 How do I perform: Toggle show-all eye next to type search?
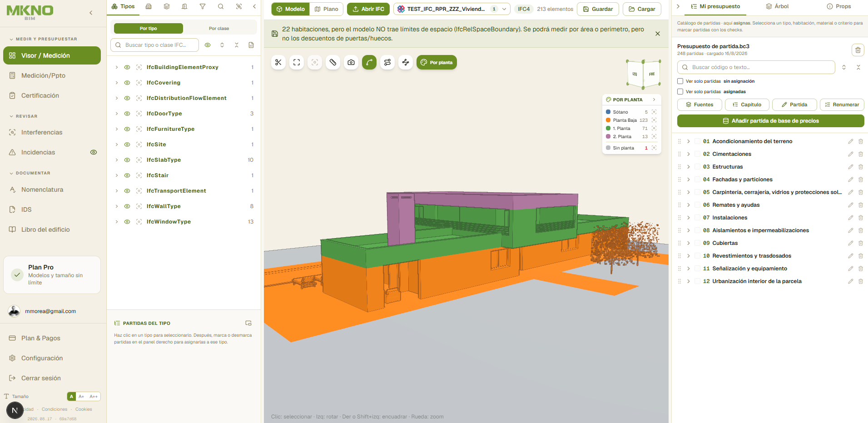[x=208, y=45]
